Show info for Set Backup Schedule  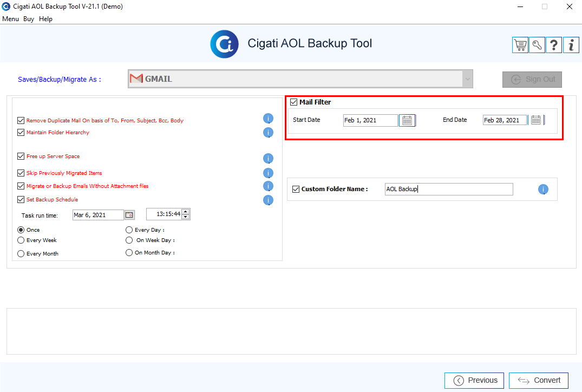point(268,200)
